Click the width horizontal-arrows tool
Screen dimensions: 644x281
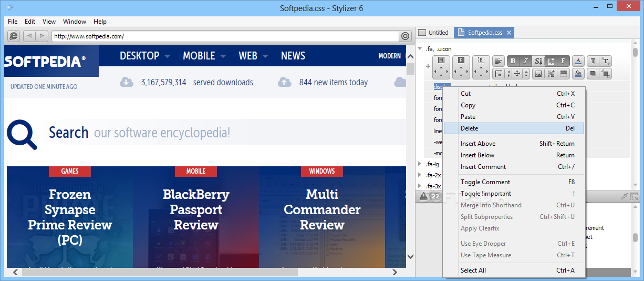coord(508,74)
